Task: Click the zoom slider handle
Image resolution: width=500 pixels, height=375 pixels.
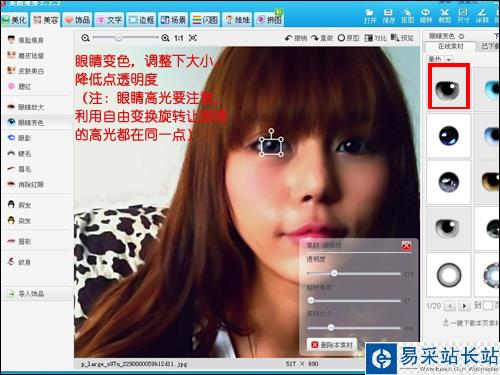Action: point(118,38)
